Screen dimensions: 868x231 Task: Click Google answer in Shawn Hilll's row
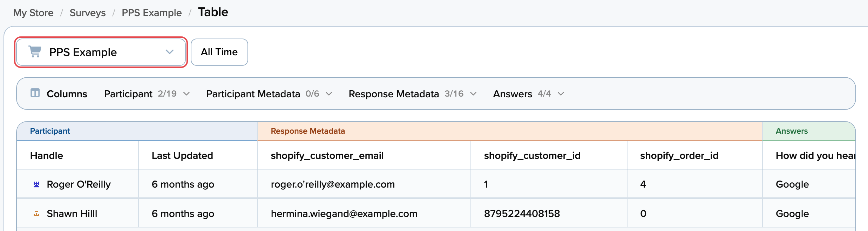[x=809, y=213]
